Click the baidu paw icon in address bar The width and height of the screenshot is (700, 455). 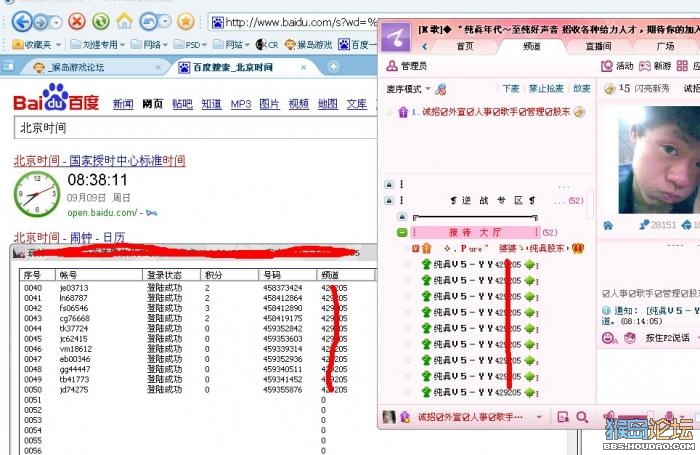tap(217, 22)
